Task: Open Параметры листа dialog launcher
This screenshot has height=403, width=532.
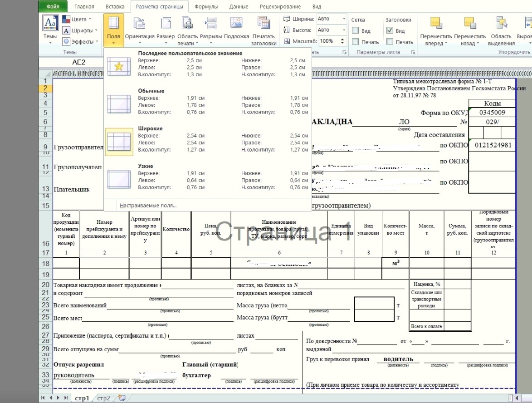Action: tap(413, 52)
